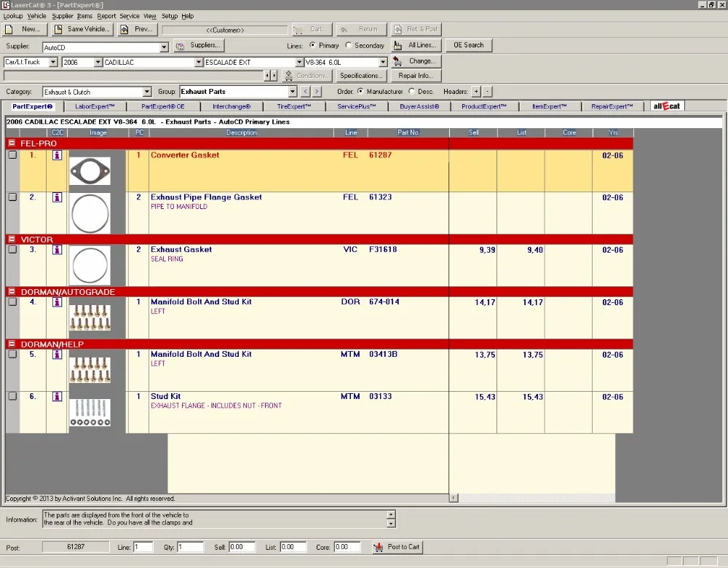728x568 pixels.
Task: Switch to the LaborExpert tab
Action: [x=95, y=106]
